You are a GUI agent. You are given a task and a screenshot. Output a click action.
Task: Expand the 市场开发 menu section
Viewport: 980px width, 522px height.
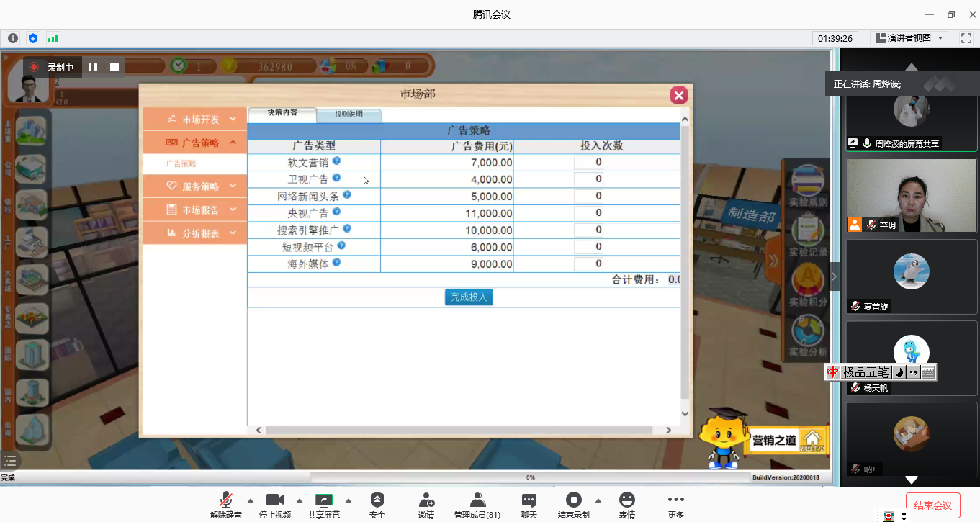[x=195, y=120]
